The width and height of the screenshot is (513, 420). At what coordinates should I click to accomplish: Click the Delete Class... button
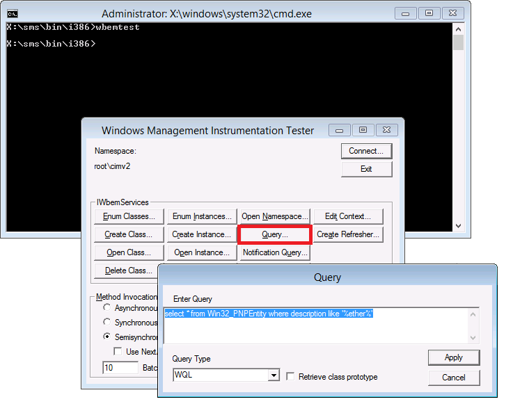coord(126,270)
